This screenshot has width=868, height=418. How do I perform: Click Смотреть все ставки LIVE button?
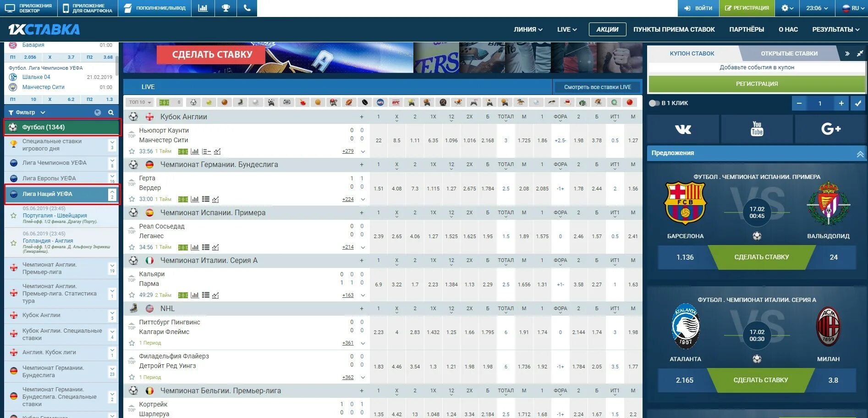coord(598,87)
